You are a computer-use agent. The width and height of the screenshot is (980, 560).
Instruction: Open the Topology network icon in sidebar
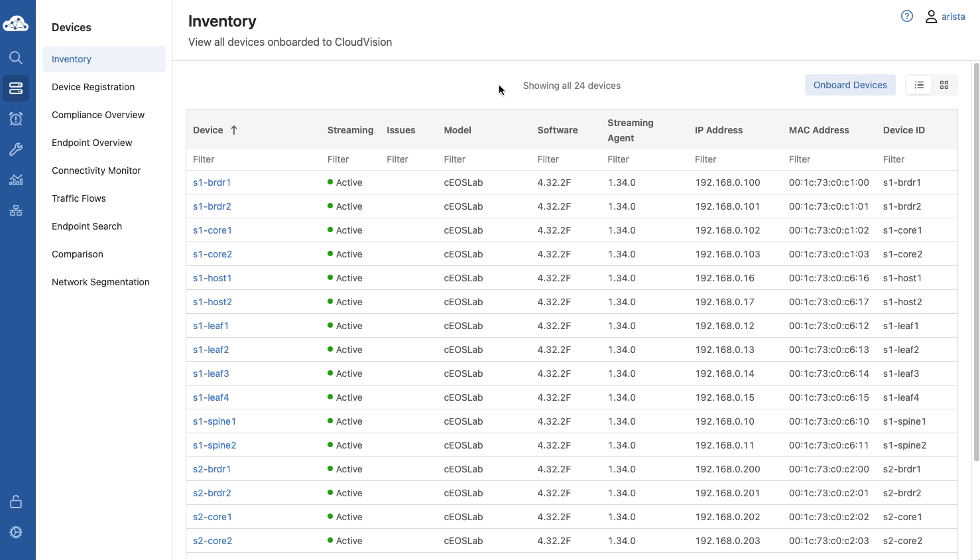[16, 211]
